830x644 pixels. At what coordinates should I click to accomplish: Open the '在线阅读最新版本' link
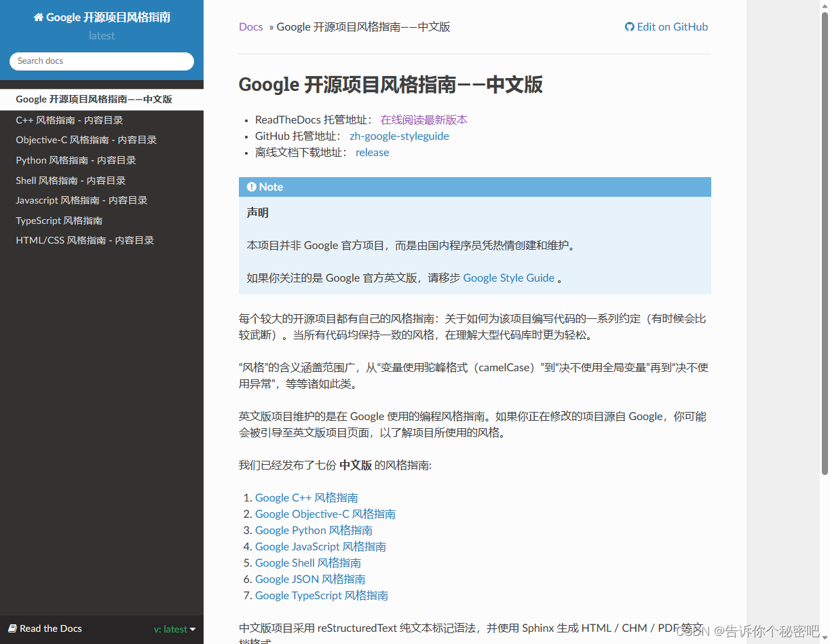click(x=424, y=119)
